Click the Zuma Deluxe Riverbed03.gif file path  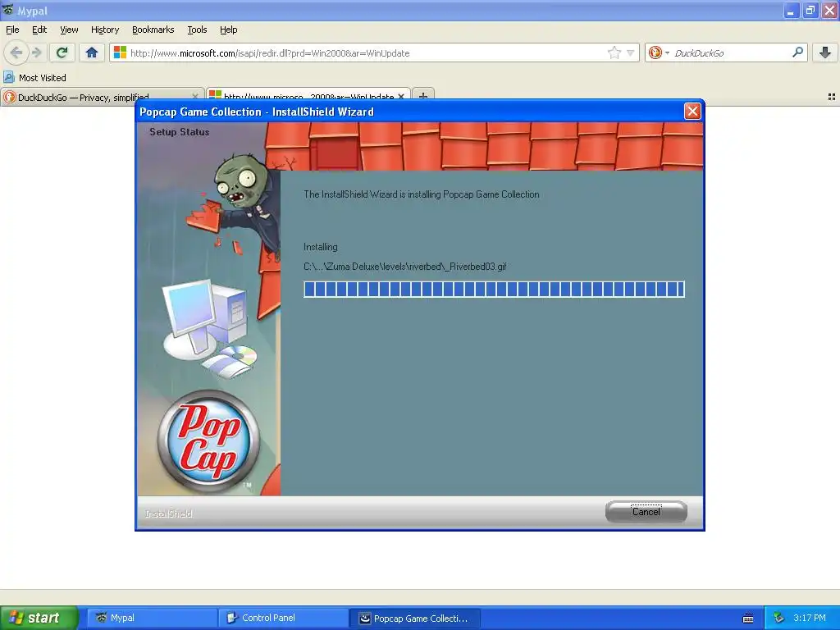click(x=405, y=267)
